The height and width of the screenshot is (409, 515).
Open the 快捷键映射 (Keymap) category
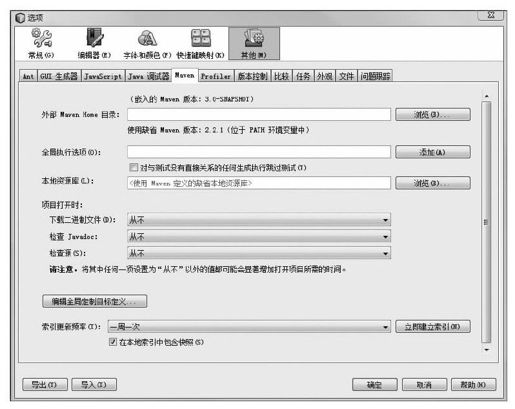click(200, 44)
